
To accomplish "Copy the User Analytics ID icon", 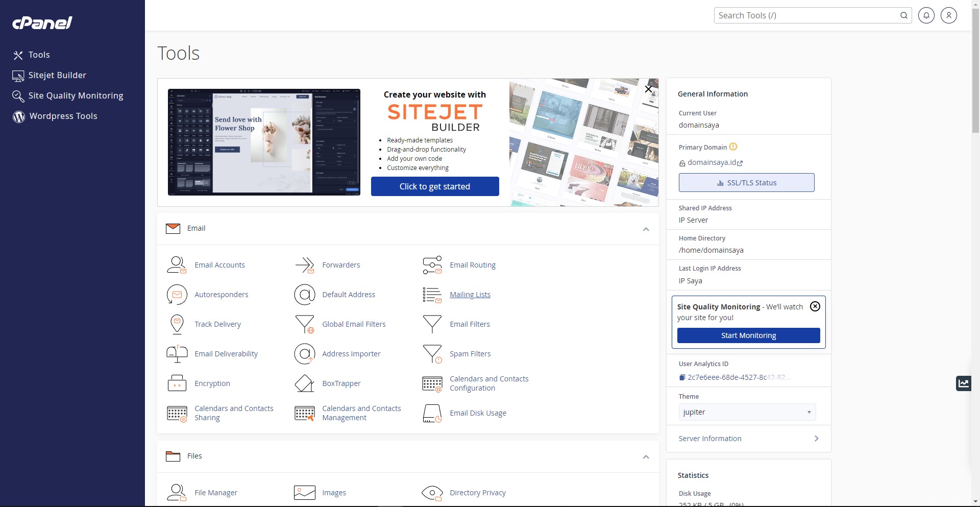I will pos(682,377).
